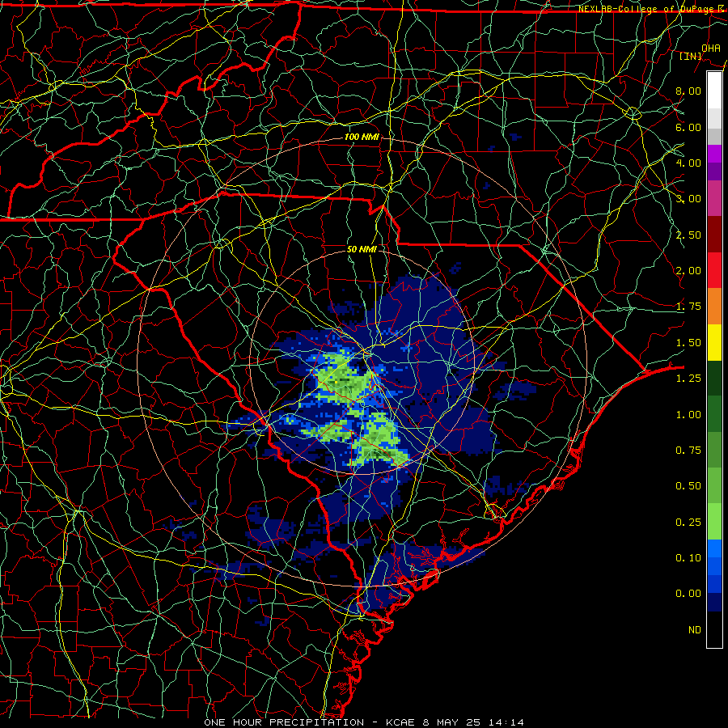Image resolution: width=728 pixels, height=728 pixels.
Task: Select the black ND swatch in legend
Action: 714,629
